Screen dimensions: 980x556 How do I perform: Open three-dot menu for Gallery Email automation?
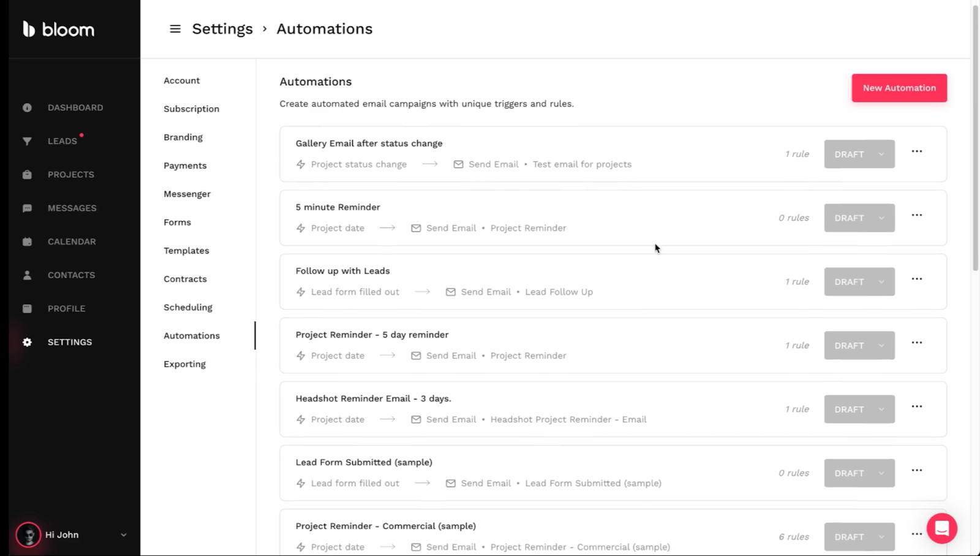point(916,151)
